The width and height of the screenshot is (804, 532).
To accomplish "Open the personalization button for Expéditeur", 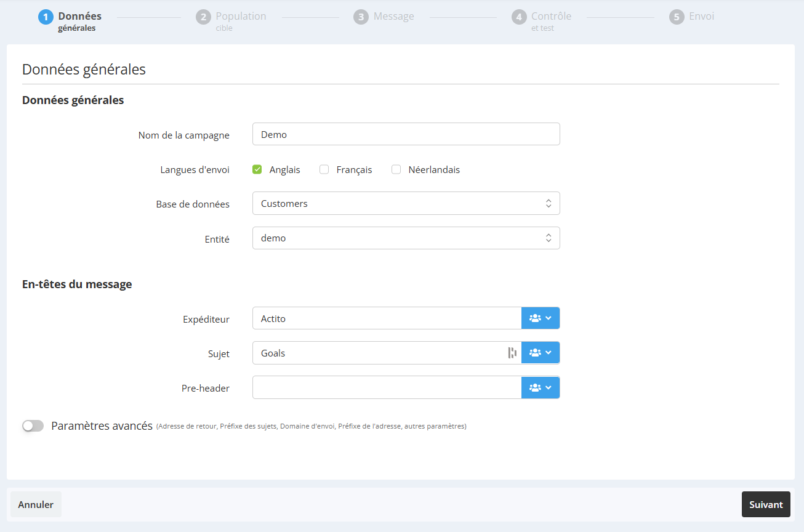I will [x=541, y=318].
